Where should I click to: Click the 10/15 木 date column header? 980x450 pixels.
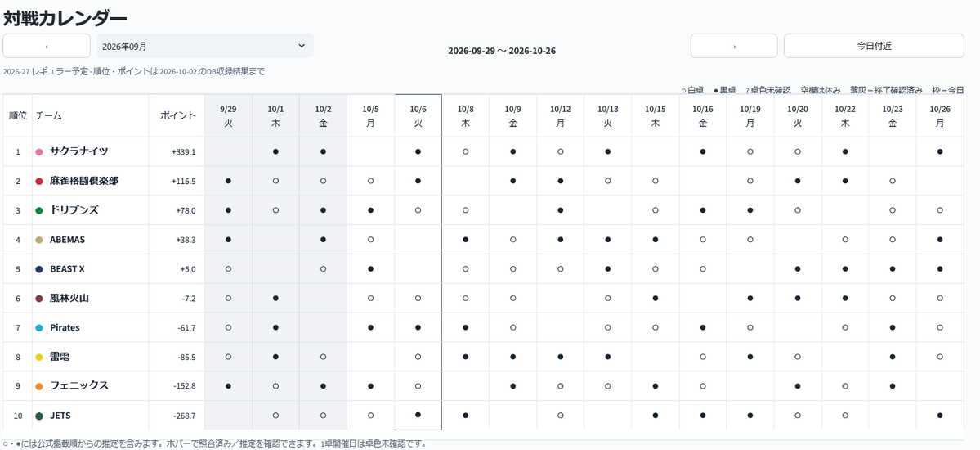pyautogui.click(x=656, y=116)
